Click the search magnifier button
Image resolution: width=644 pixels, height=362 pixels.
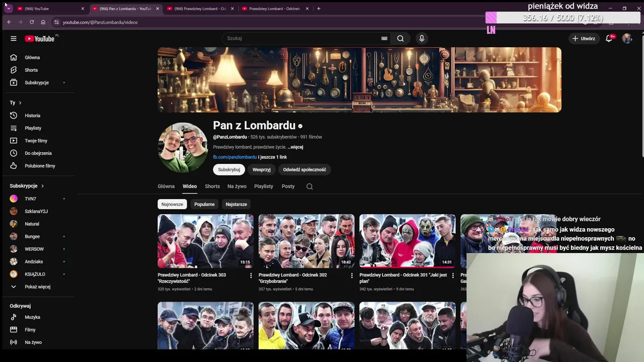click(400, 38)
